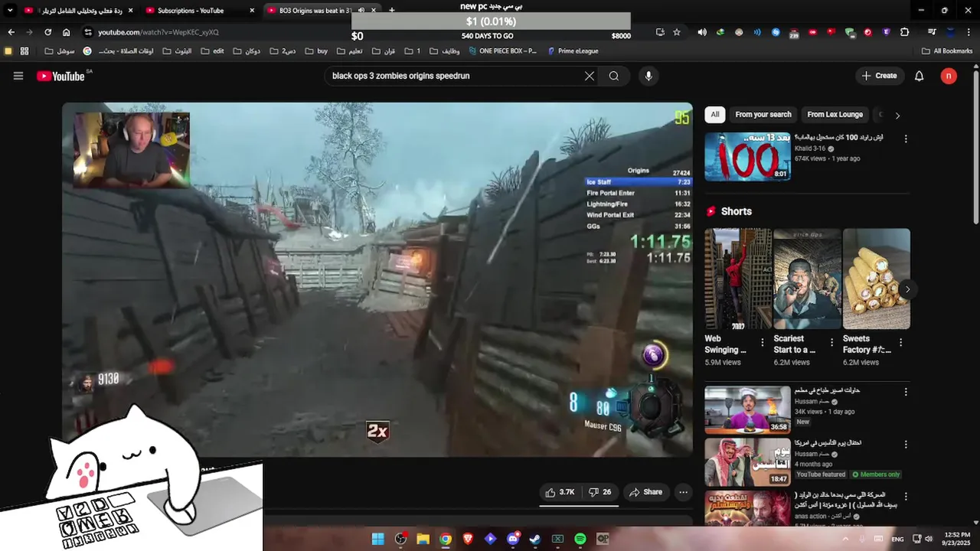Viewport: 980px width, 551px height.
Task: Go to the YouTube home logo
Action: pos(60,76)
